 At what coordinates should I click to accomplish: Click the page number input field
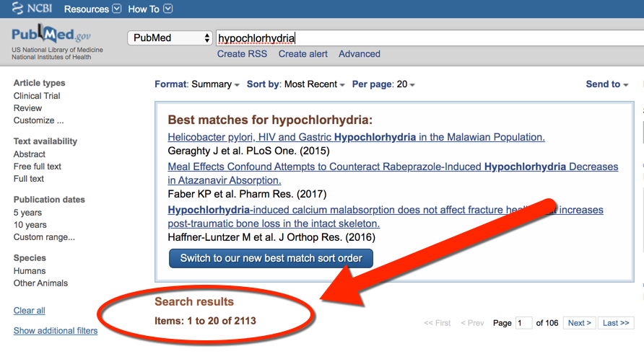pos(523,323)
